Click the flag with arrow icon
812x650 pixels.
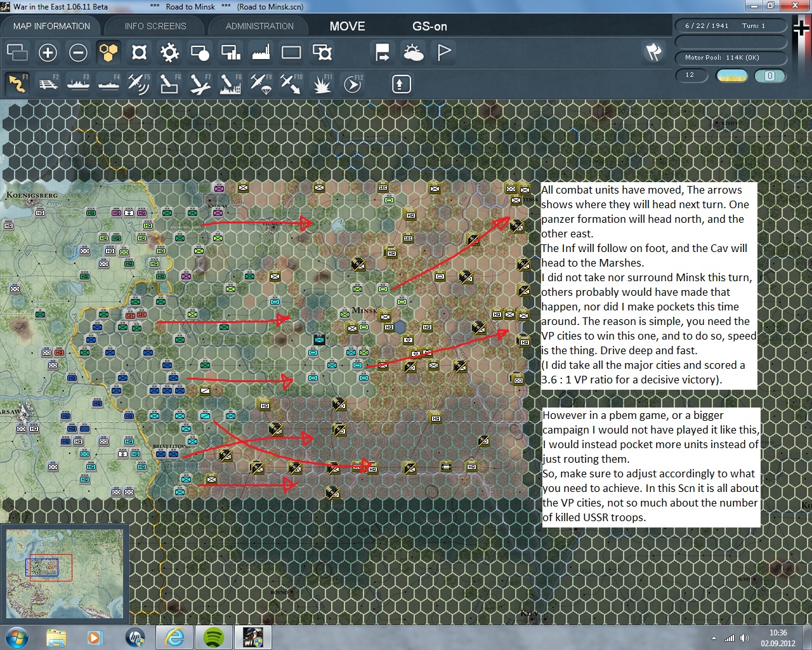[x=383, y=53]
